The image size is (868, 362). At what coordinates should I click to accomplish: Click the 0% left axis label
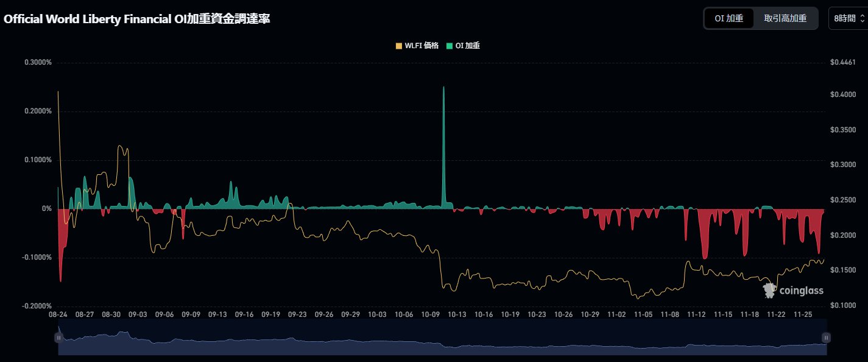pyautogui.click(x=47, y=208)
